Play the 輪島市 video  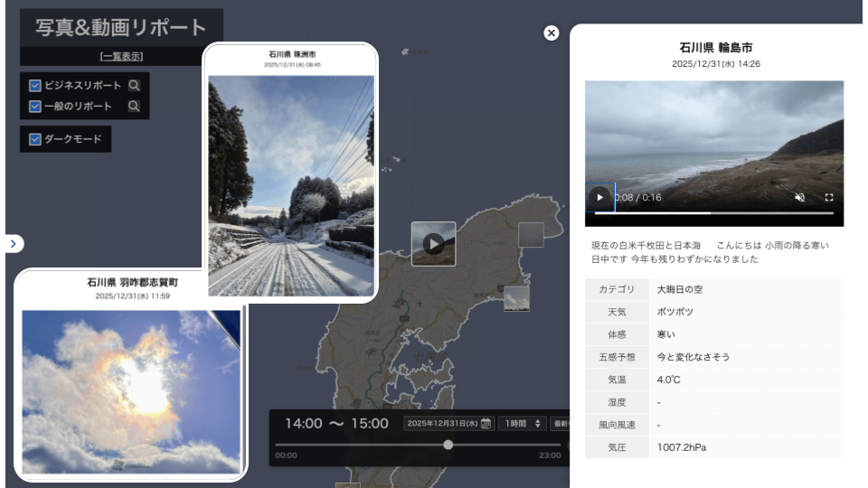click(x=599, y=197)
